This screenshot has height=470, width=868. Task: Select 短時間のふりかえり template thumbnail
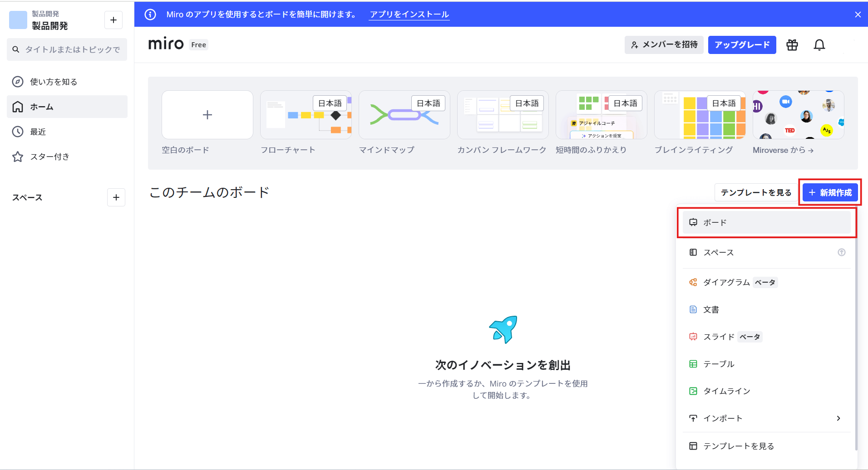point(602,115)
